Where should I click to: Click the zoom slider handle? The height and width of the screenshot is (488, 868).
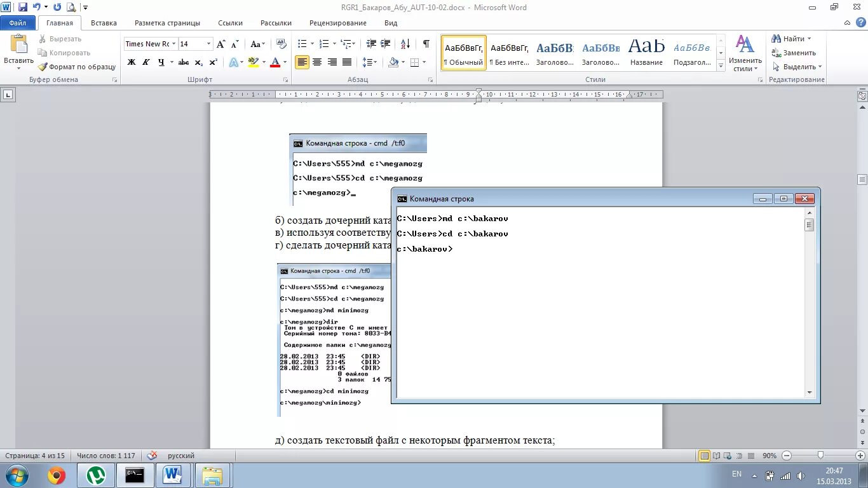point(821,455)
